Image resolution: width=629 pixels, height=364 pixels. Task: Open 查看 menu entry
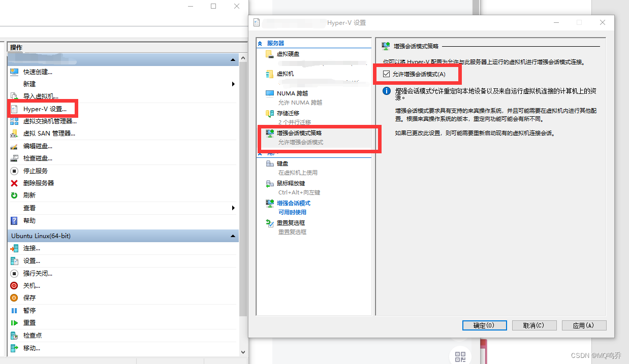click(x=29, y=208)
